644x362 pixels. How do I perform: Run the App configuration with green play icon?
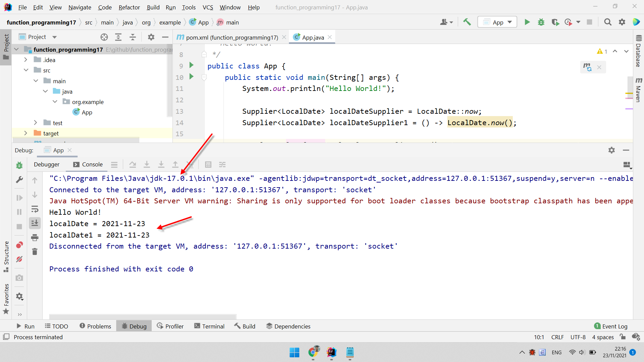coord(527,22)
